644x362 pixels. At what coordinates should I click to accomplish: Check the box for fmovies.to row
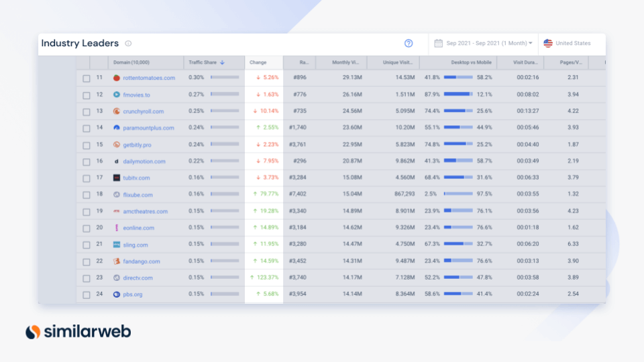87,95
